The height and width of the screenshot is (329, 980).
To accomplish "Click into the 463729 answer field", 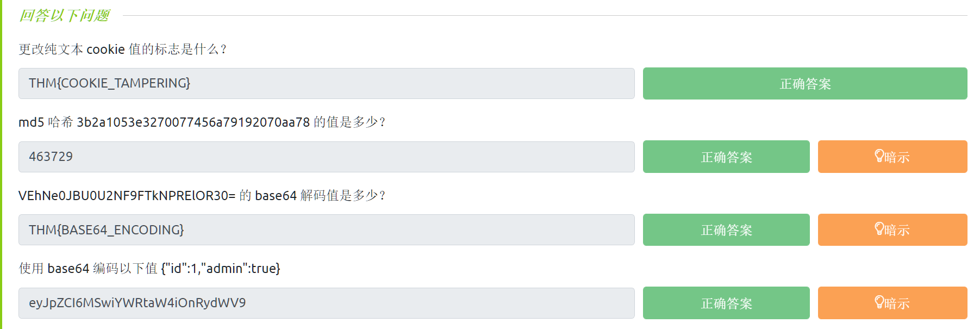I will [x=326, y=157].
